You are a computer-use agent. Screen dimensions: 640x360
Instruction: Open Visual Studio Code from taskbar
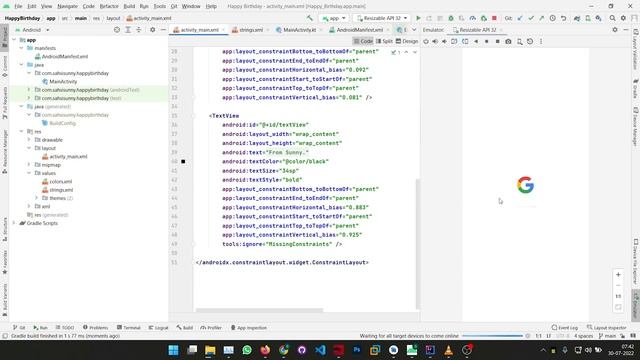320,350
